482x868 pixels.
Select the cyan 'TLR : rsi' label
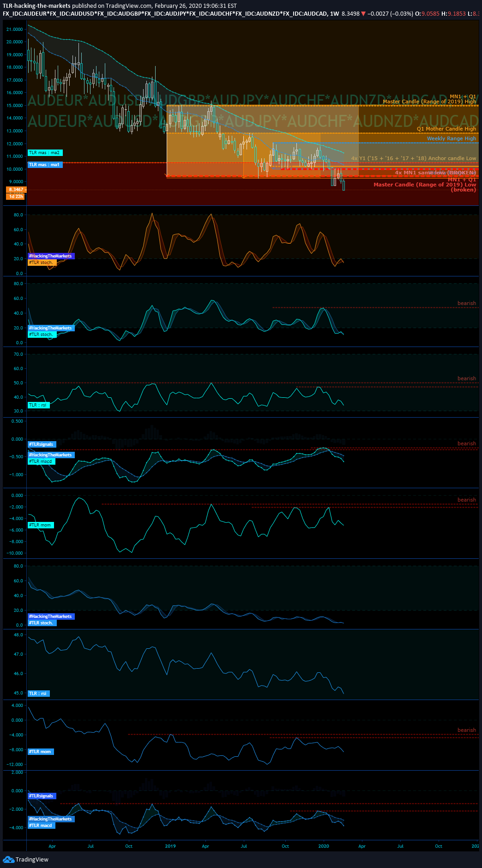tap(38, 405)
